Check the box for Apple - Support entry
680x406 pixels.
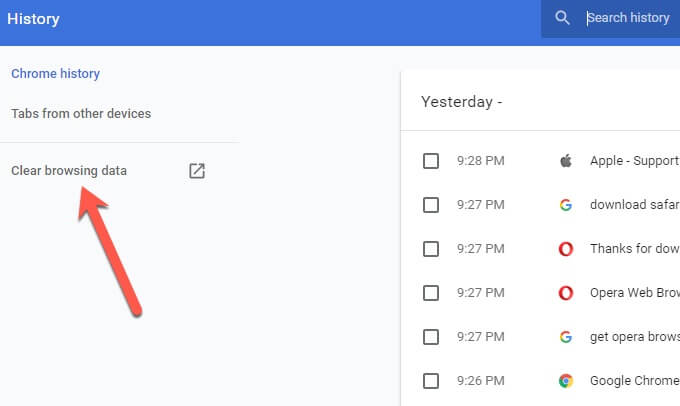point(431,161)
